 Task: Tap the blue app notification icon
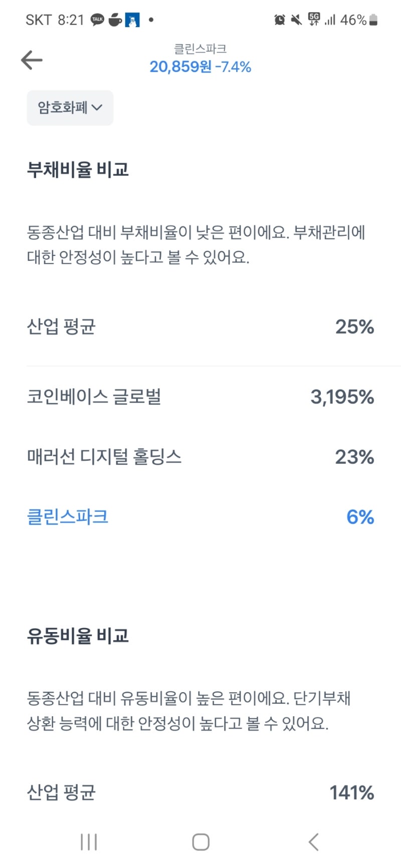point(132,20)
